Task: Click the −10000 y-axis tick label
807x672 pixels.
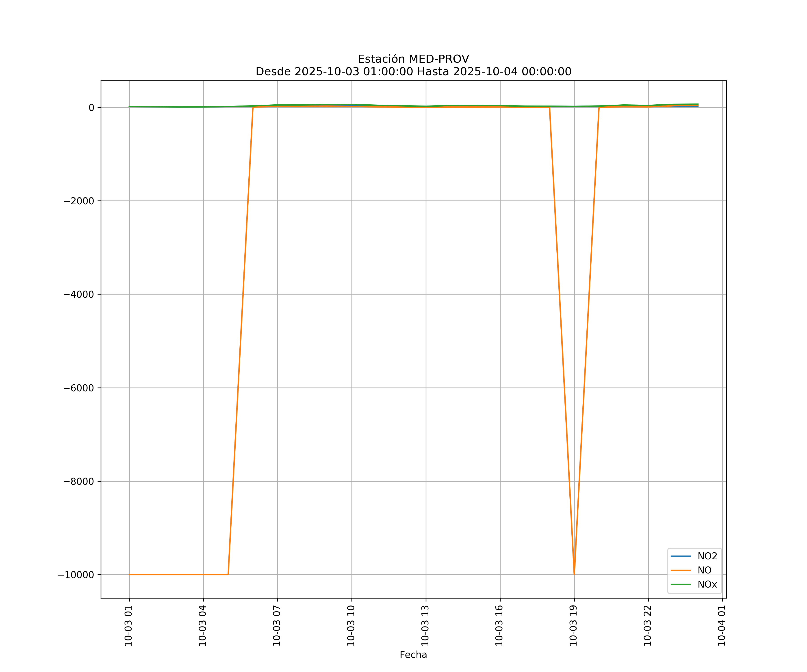Action: [x=76, y=575]
